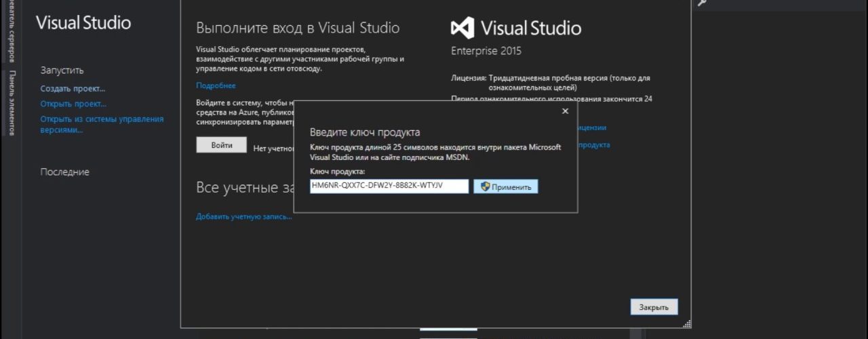Screen dimensions: 868x339
Task: Click Добавить учетную запись link
Action: (x=244, y=216)
